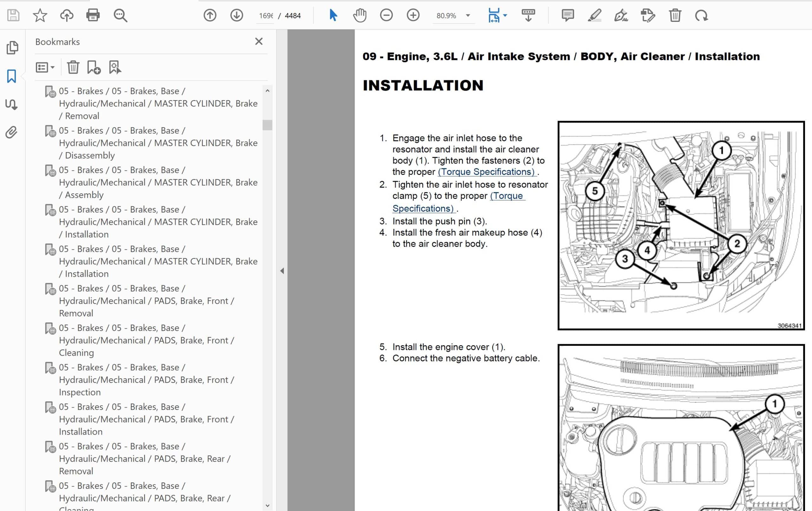Image resolution: width=812 pixels, height=511 pixels.
Task: Add a comment with speech bubble icon
Action: [568, 16]
